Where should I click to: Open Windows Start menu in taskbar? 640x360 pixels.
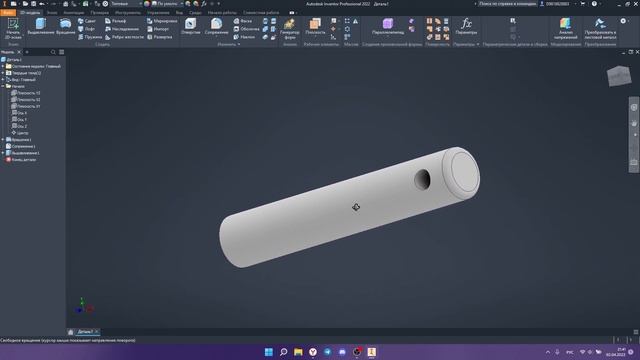[x=269, y=352]
